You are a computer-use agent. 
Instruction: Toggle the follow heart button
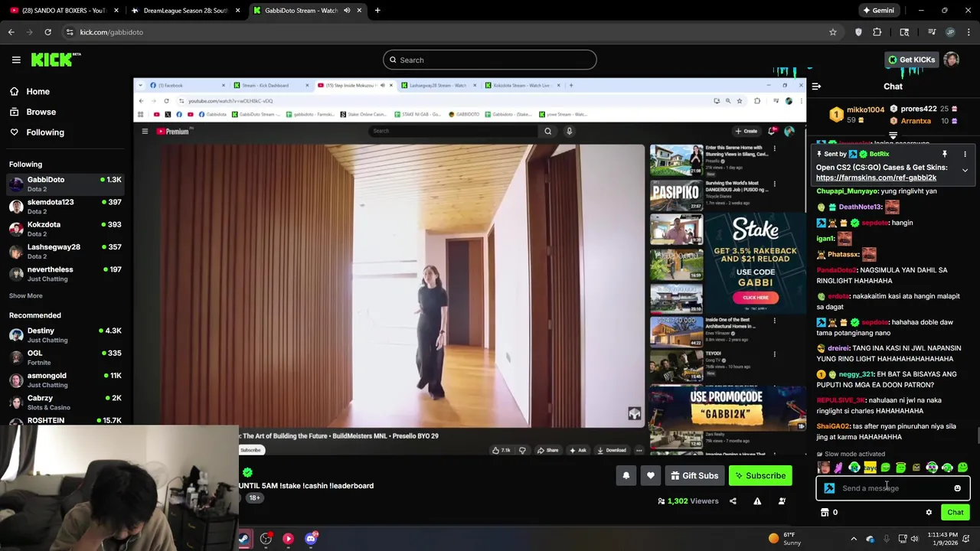point(650,476)
